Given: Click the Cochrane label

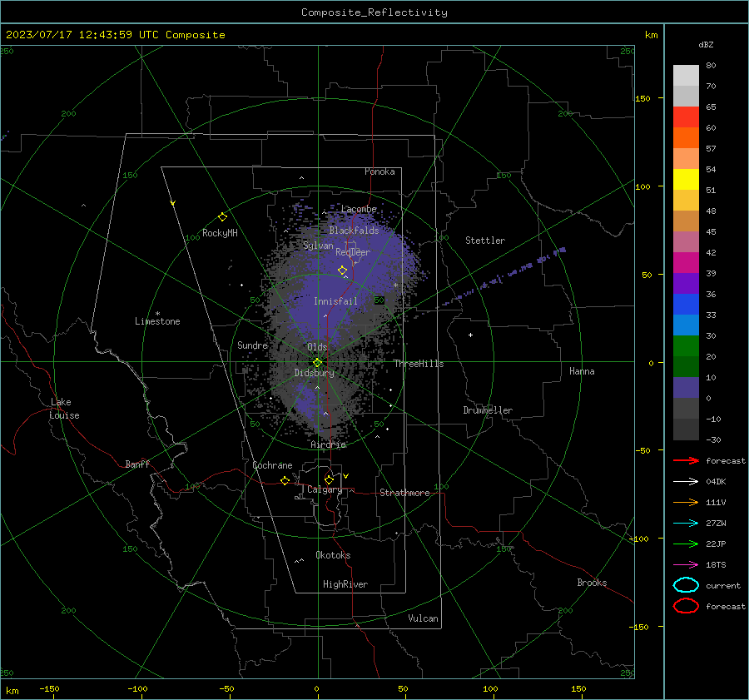Looking at the screenshot, I should [272, 465].
